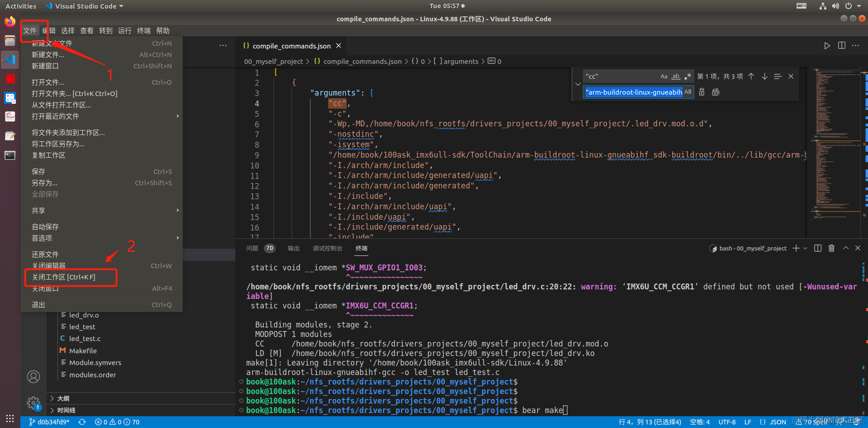Open Makefile in the explorer

pyautogui.click(x=83, y=351)
